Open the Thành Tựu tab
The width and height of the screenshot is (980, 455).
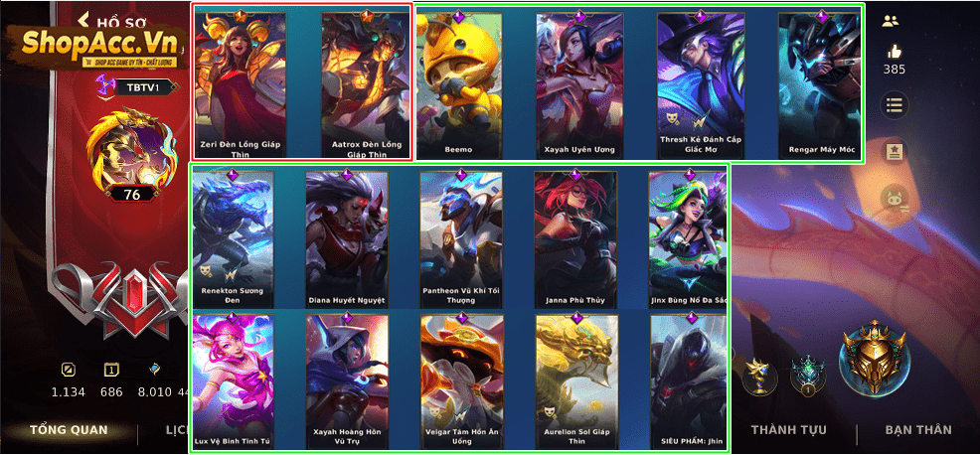(x=789, y=430)
